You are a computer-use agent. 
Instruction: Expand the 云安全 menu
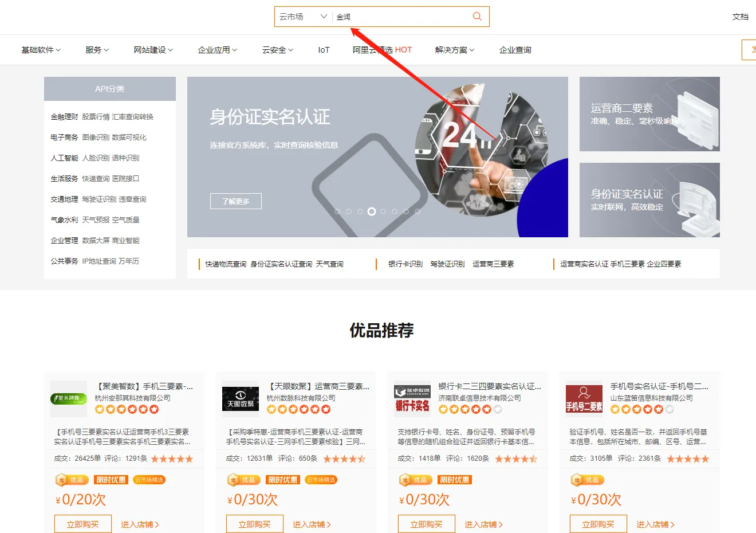277,50
